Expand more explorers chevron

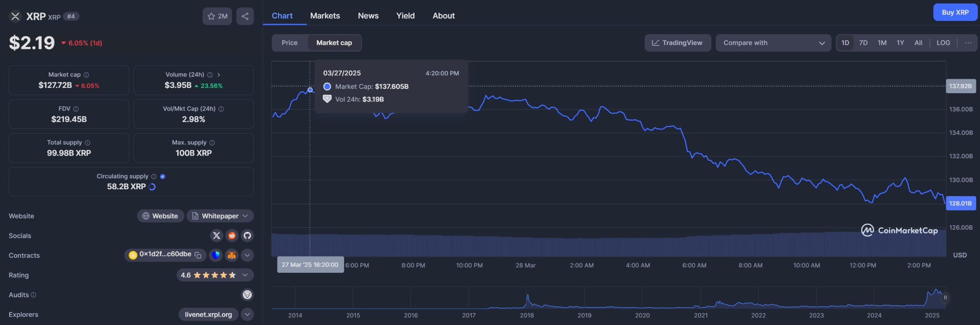click(247, 314)
